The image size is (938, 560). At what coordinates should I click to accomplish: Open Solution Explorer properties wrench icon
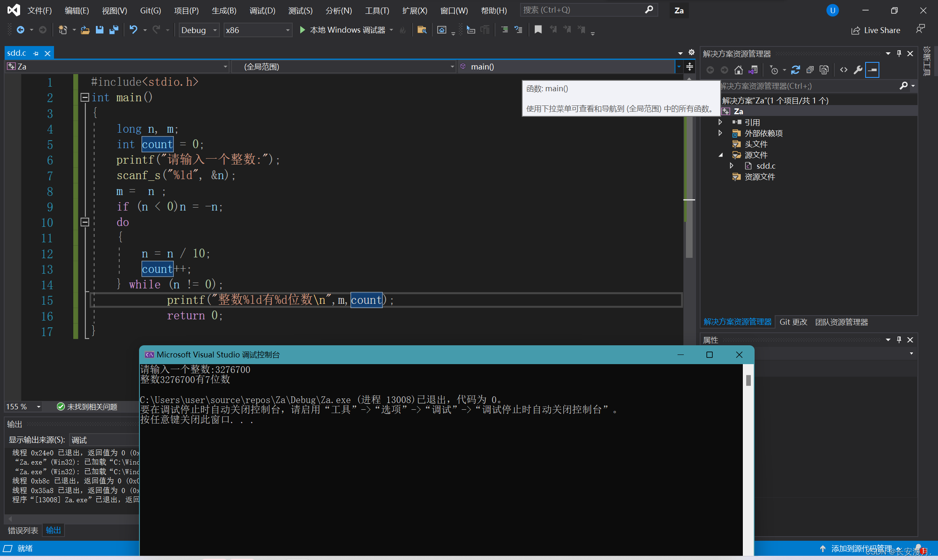pos(858,70)
